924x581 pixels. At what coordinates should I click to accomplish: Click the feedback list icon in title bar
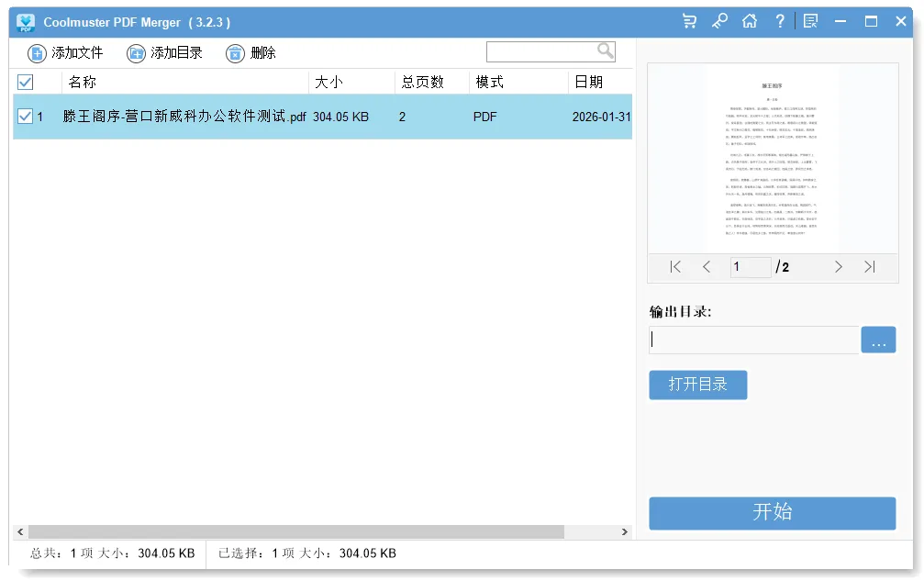pyautogui.click(x=811, y=22)
